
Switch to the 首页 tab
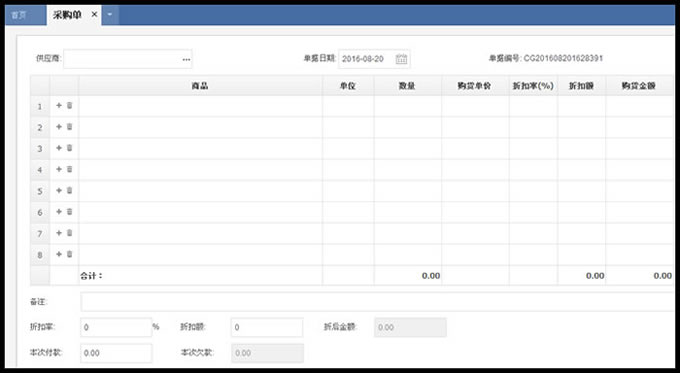(x=19, y=15)
